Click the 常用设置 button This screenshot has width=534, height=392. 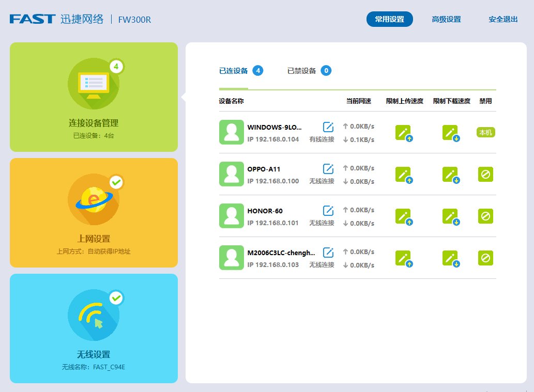(390, 19)
